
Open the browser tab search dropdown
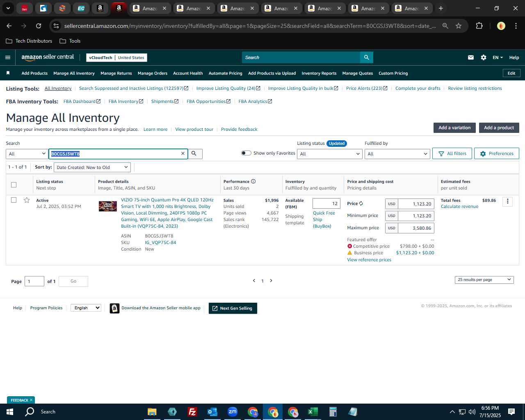8,8
